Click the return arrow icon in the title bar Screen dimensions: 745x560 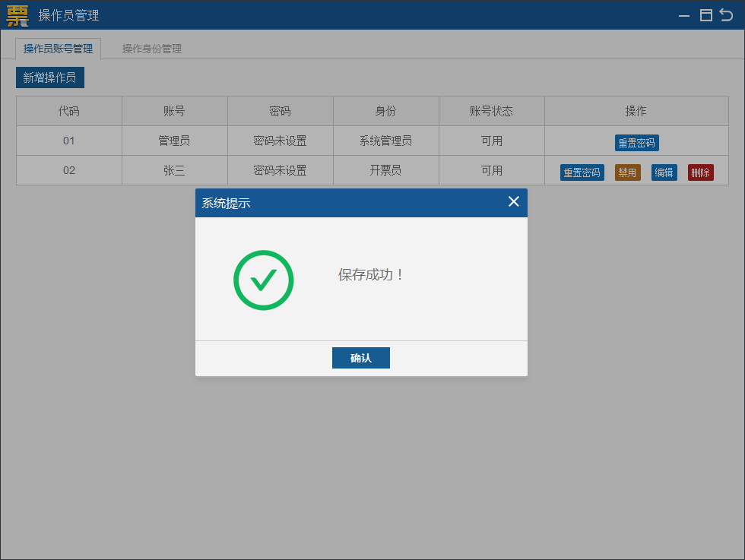(x=727, y=15)
